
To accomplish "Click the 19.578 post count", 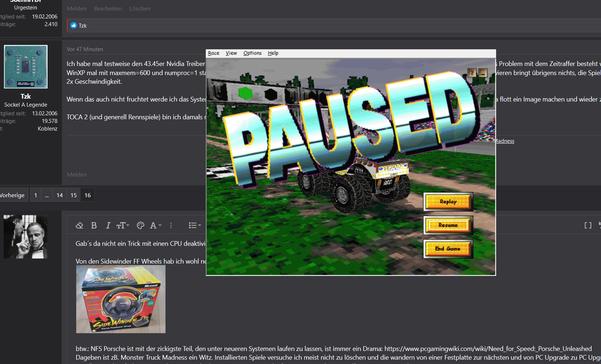I will tap(50, 121).
